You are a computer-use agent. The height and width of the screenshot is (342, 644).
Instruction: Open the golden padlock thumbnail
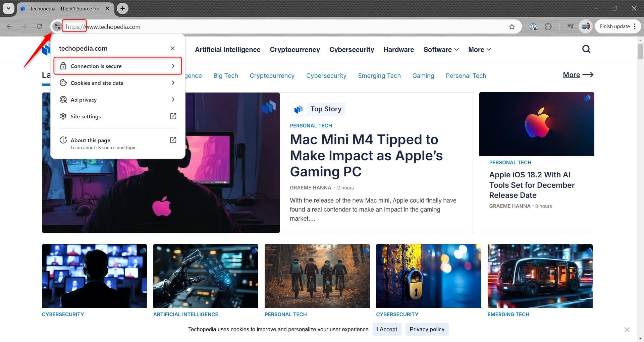pyautogui.click(x=428, y=276)
